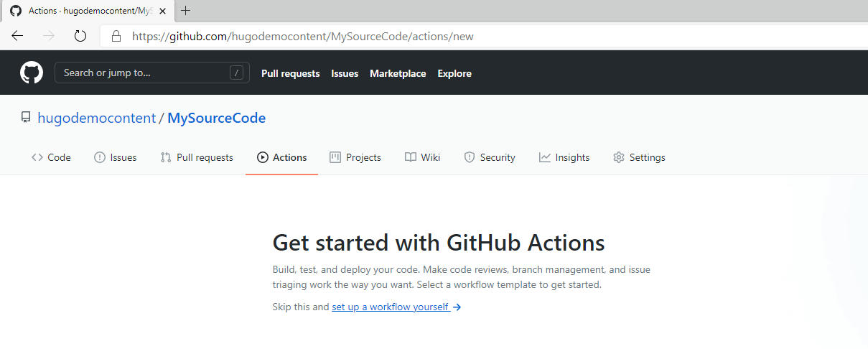Click the lock icon in the address bar
Screen dimensions: 868x349
point(116,36)
